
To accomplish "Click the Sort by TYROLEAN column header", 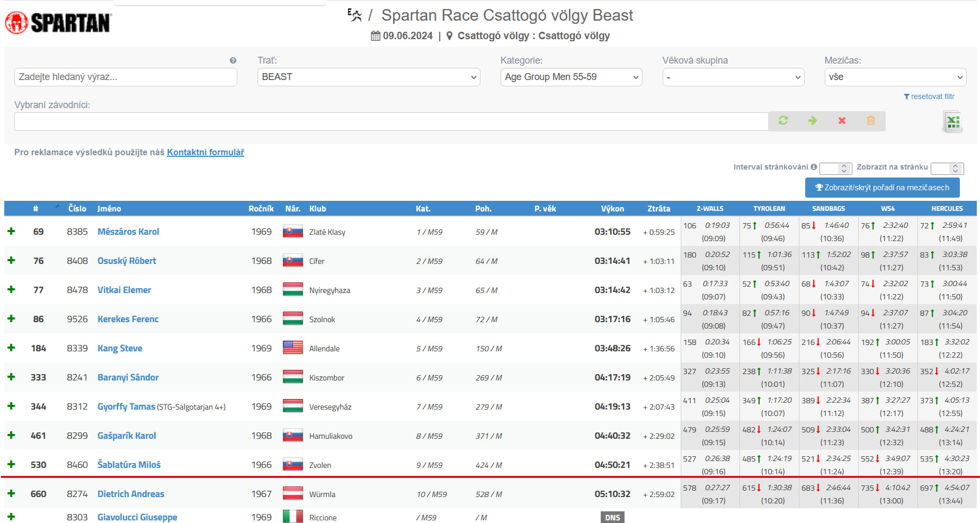I will point(769,209).
